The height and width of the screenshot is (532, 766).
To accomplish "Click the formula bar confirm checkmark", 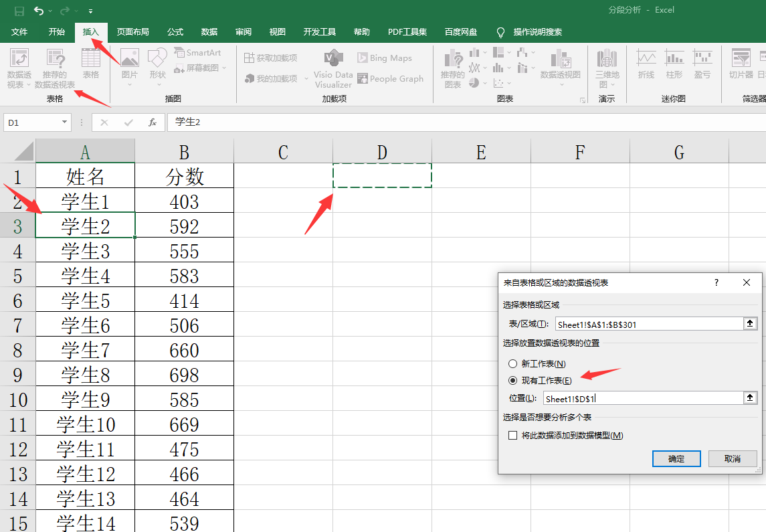I will [128, 122].
